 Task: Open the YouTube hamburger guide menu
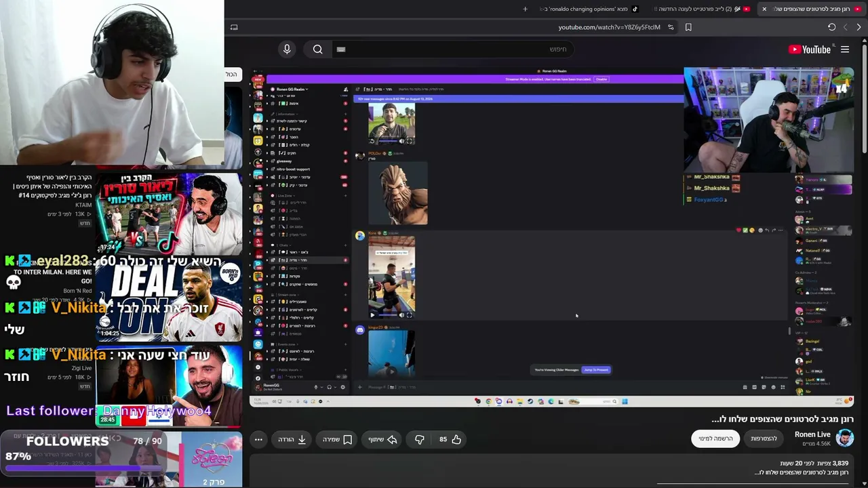[x=845, y=49]
